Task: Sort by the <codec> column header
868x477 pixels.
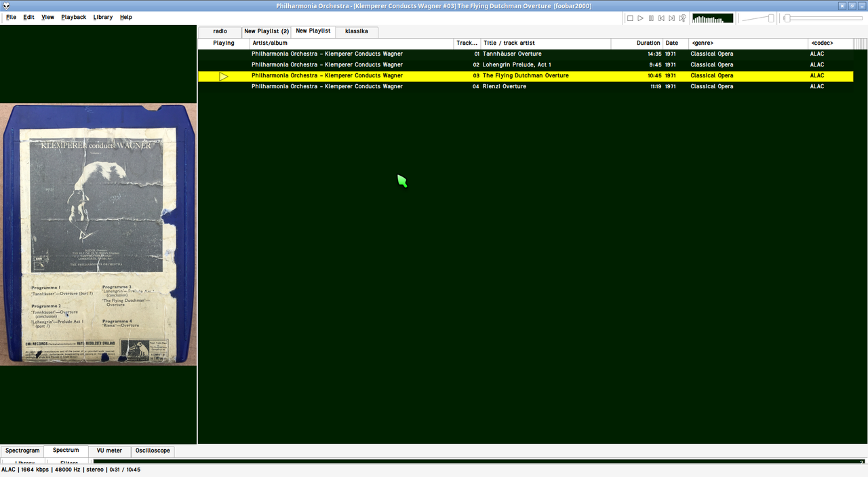Action: pyautogui.click(x=831, y=43)
